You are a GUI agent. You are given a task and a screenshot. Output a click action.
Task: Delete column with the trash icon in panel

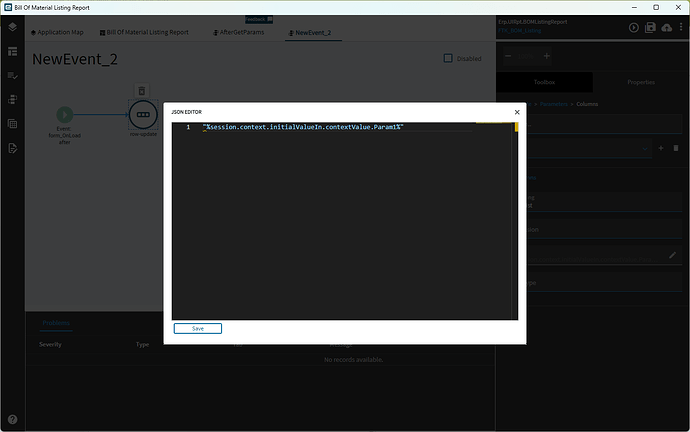[x=676, y=148]
